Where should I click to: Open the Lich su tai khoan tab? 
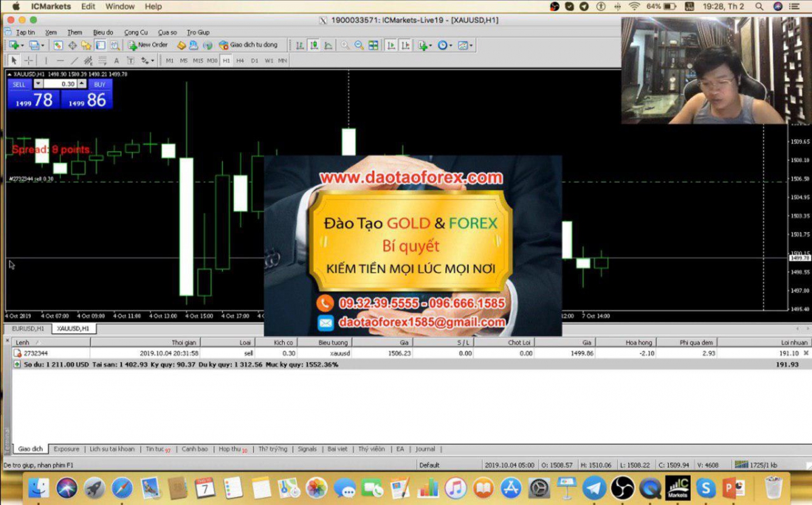(x=112, y=449)
